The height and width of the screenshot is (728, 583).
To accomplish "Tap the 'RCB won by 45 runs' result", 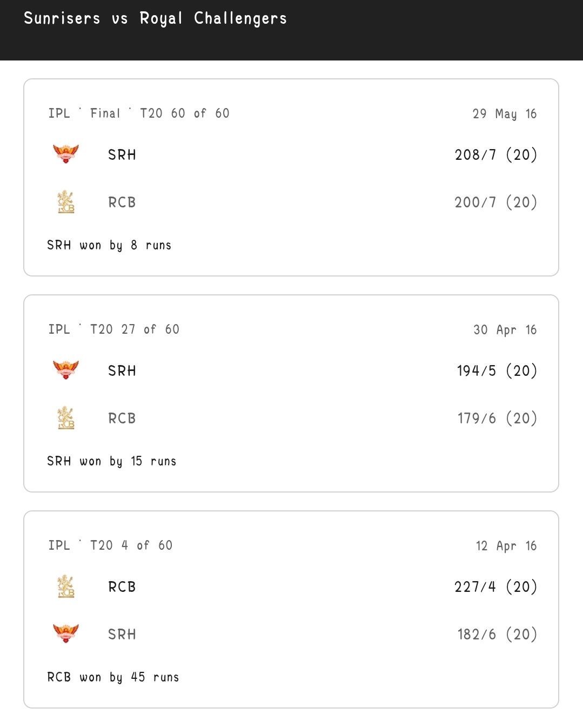I will (113, 677).
